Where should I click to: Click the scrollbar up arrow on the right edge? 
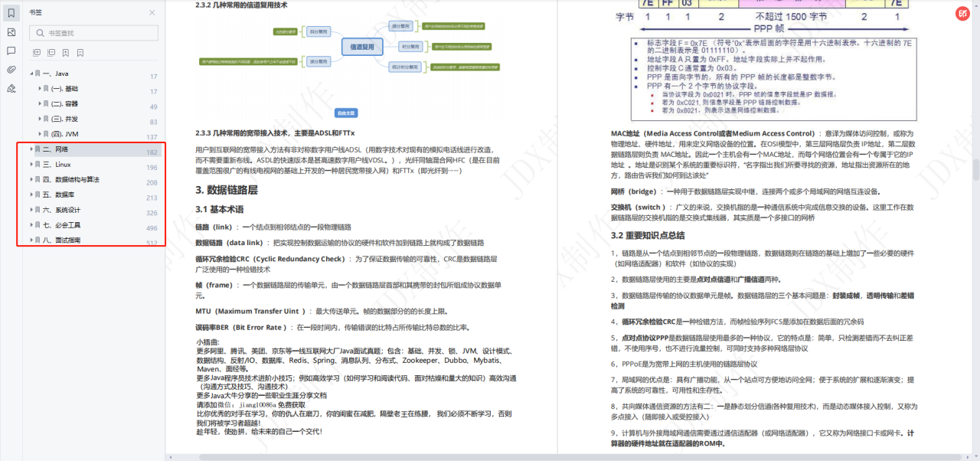coord(975,6)
